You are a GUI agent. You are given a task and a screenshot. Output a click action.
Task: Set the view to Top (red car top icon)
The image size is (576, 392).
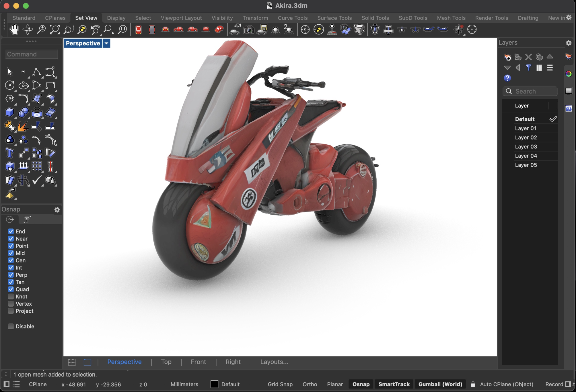click(138, 29)
